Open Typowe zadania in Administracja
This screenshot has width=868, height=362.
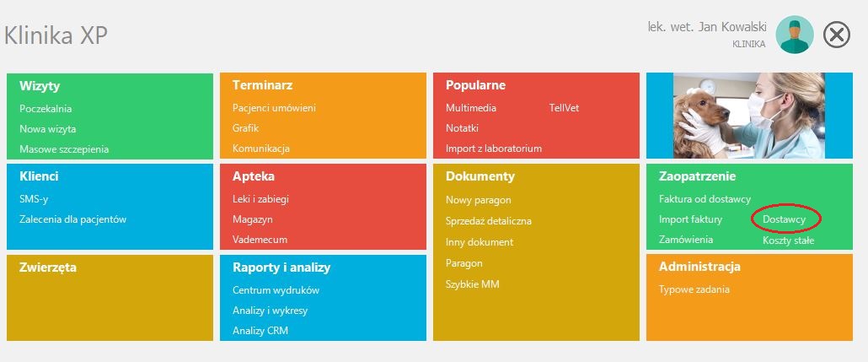pos(694,289)
